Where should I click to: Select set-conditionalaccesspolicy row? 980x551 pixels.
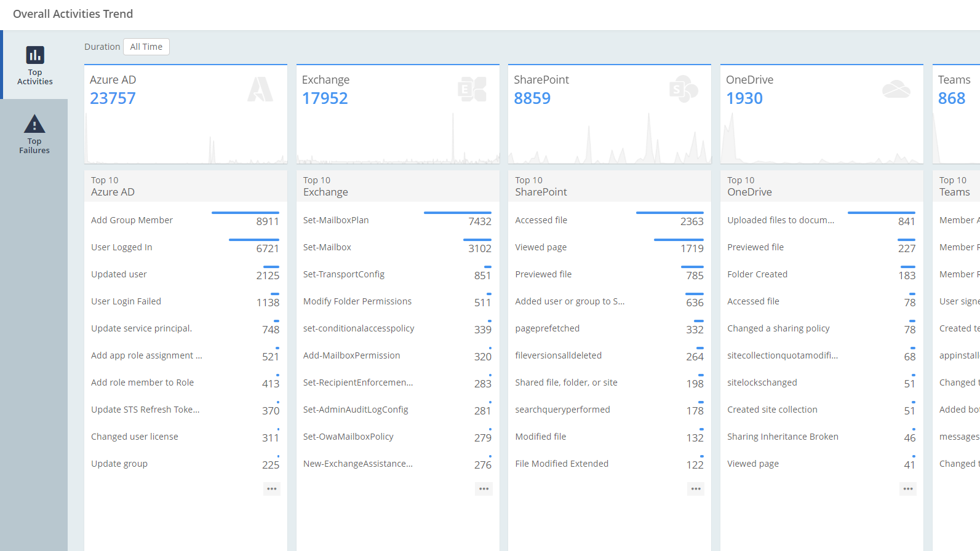tap(397, 328)
